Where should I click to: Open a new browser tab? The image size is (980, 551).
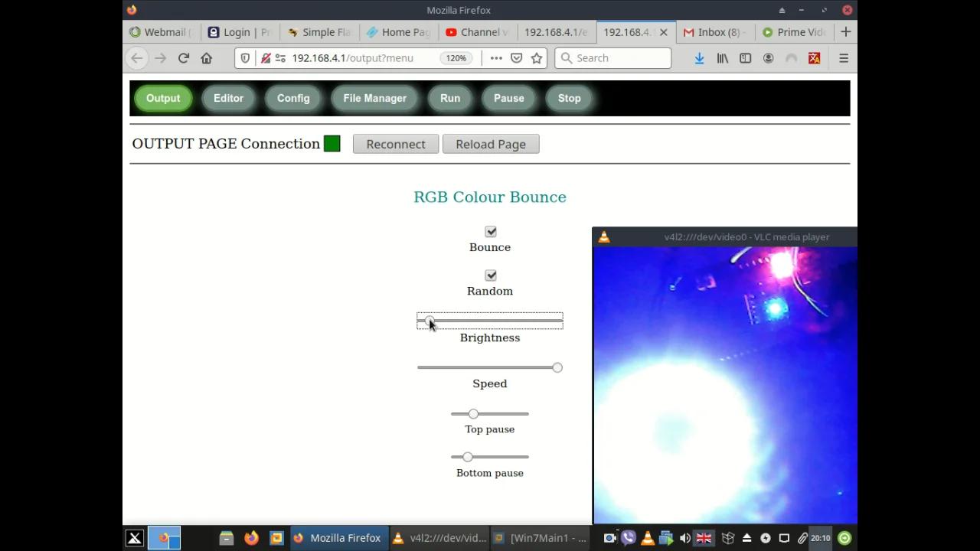click(x=845, y=32)
